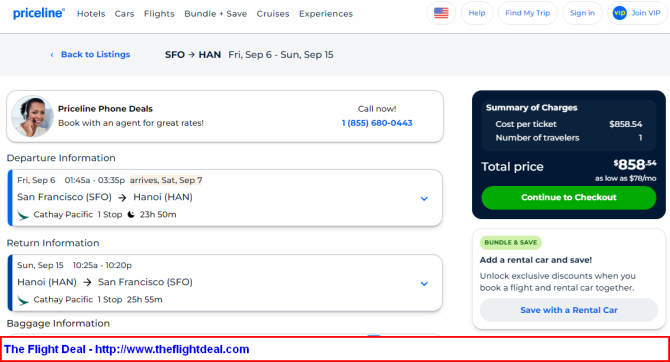670x362 pixels.
Task: Click the Priceline logo
Action: point(39,13)
